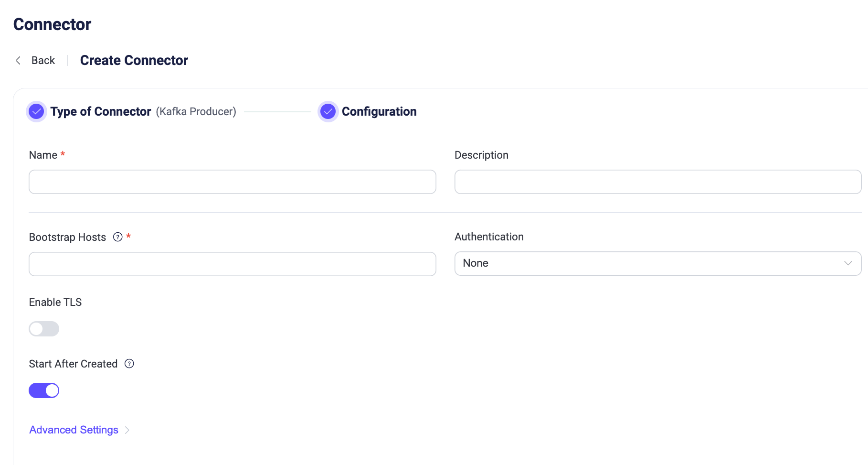Screen dimensions: 868x465
Task: Click the Connector main heading
Action: 52,24
